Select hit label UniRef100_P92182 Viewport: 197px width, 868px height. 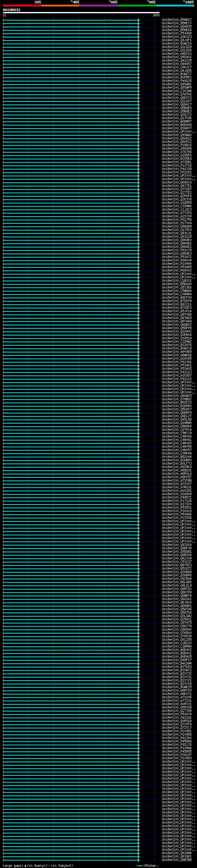pyautogui.click(x=177, y=172)
